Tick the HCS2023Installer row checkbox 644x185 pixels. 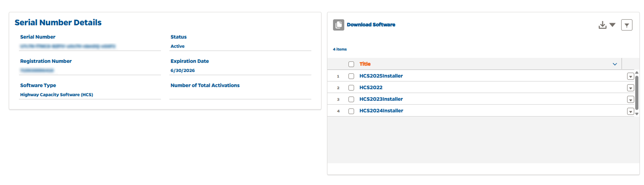click(351, 99)
